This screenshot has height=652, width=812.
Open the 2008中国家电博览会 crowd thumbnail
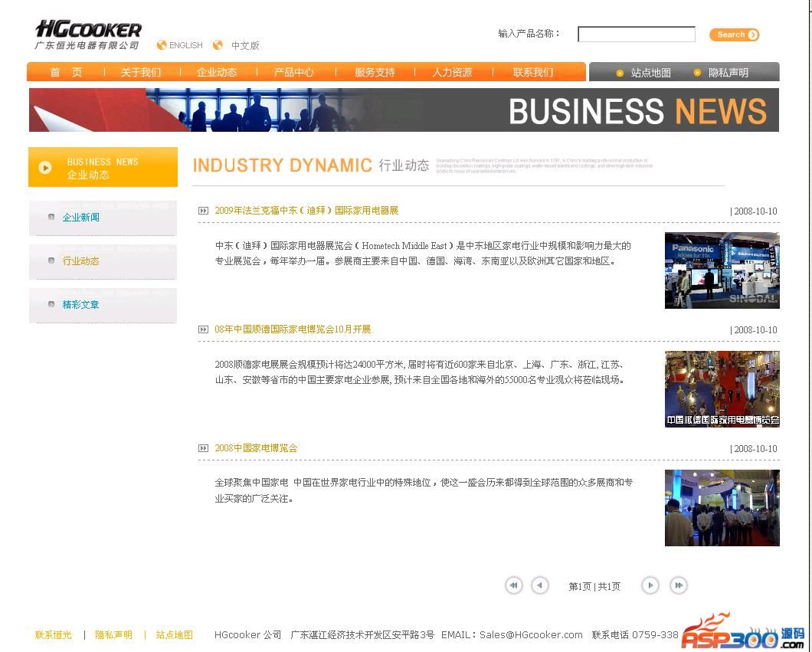point(722,508)
